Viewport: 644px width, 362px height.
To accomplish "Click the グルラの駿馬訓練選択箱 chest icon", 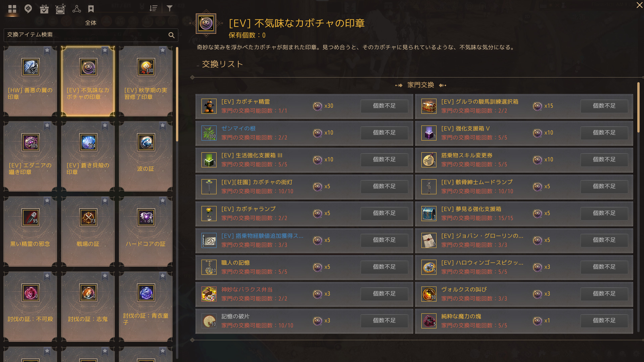I will coord(429,106).
